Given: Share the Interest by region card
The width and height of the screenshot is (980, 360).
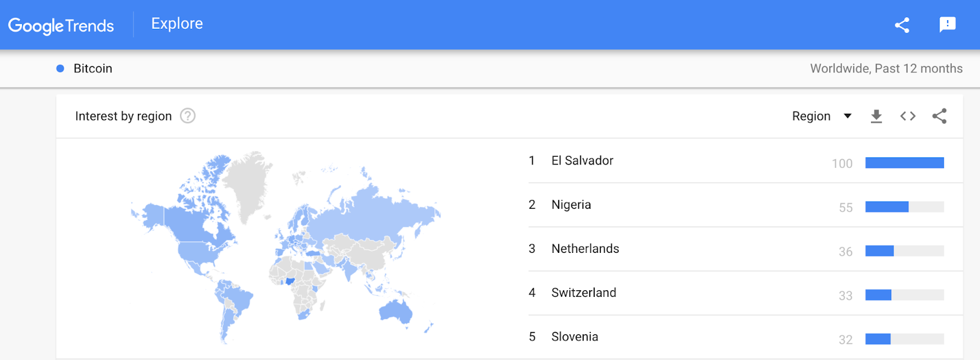Looking at the screenshot, I should [x=939, y=116].
